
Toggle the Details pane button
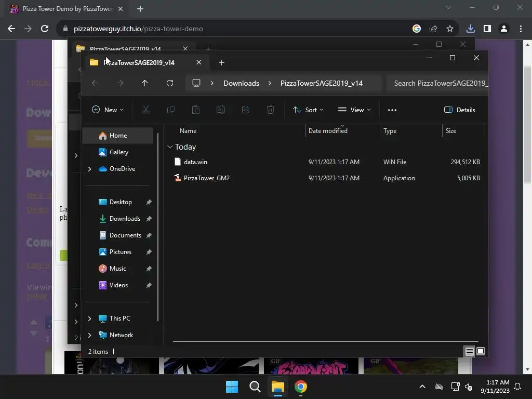(x=459, y=110)
